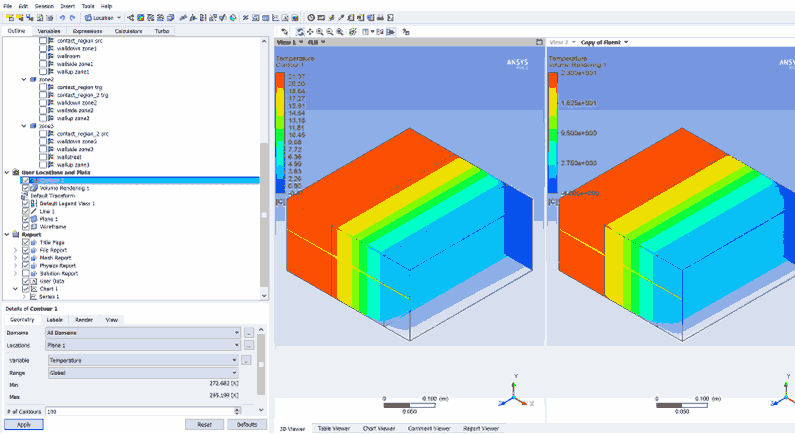The image size is (795, 434).
Task: Switch to the Expressions tab
Action: (x=87, y=31)
